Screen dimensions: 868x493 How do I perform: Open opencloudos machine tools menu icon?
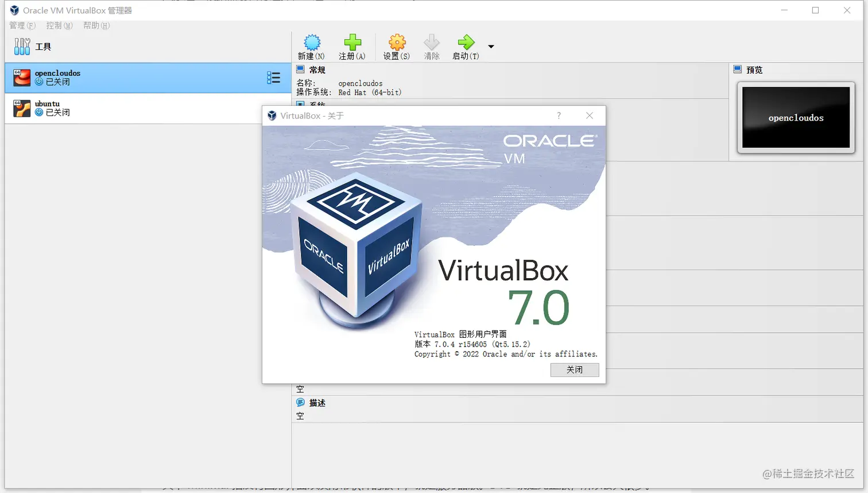(274, 78)
